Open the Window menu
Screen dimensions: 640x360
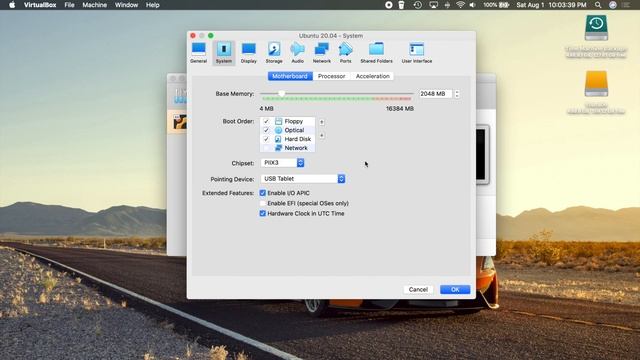point(126,5)
